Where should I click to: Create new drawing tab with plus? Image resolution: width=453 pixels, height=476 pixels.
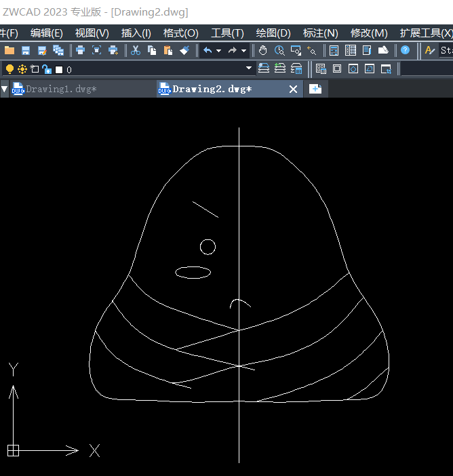click(315, 89)
